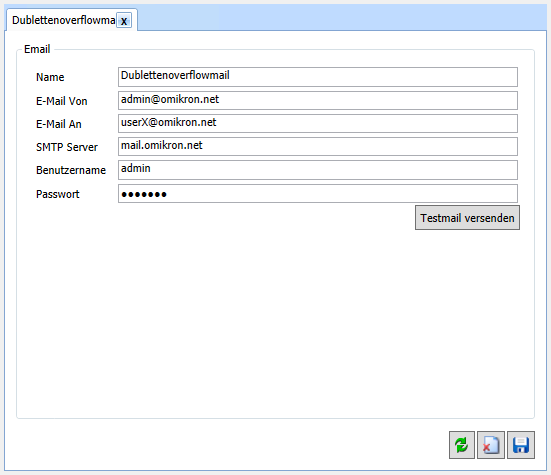Screen dimensions: 551x475
Task: Click the document delete icon with red X
Action: (x=491, y=445)
